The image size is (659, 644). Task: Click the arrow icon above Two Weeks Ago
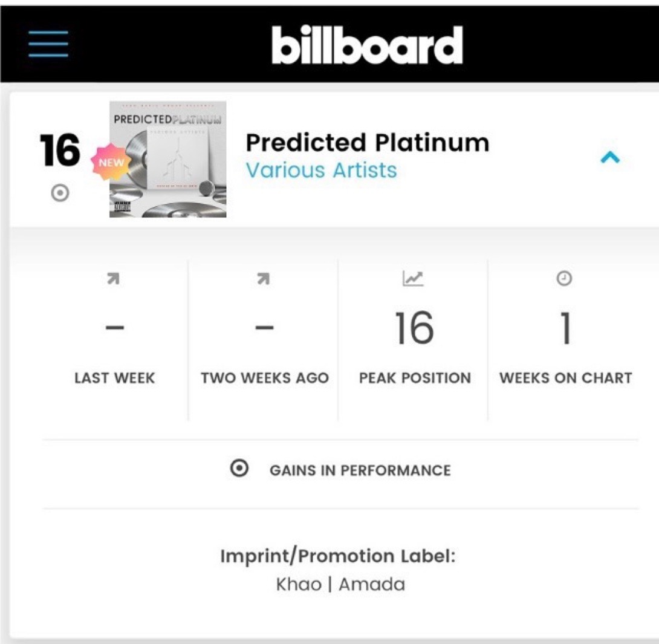click(263, 279)
